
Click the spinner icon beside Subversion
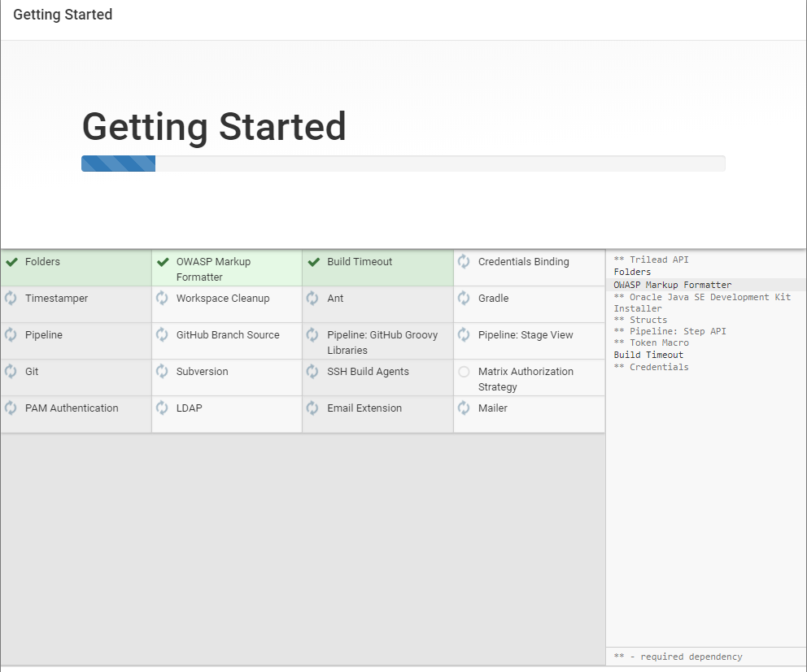162,371
